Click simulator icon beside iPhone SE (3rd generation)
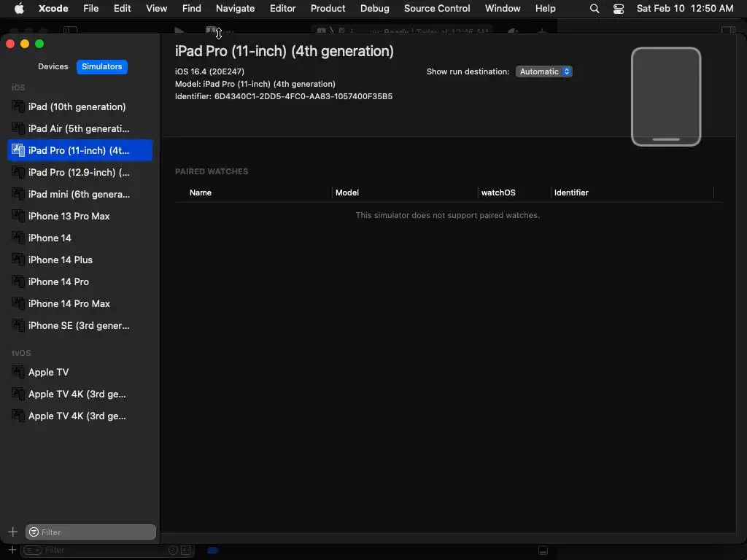 pyautogui.click(x=18, y=325)
